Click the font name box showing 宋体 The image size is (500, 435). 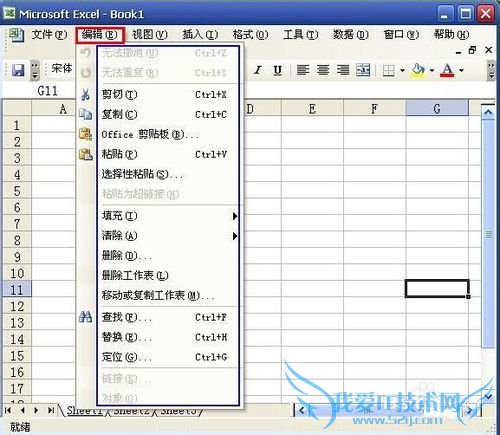61,68
